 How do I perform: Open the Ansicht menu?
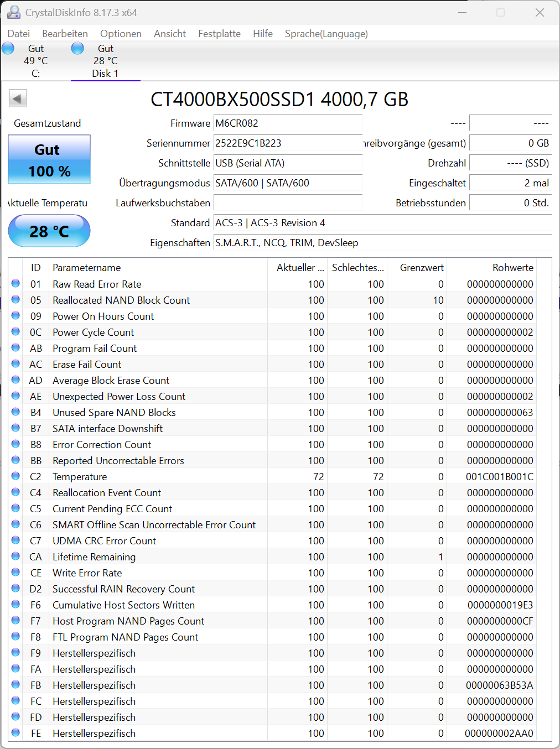click(x=170, y=34)
